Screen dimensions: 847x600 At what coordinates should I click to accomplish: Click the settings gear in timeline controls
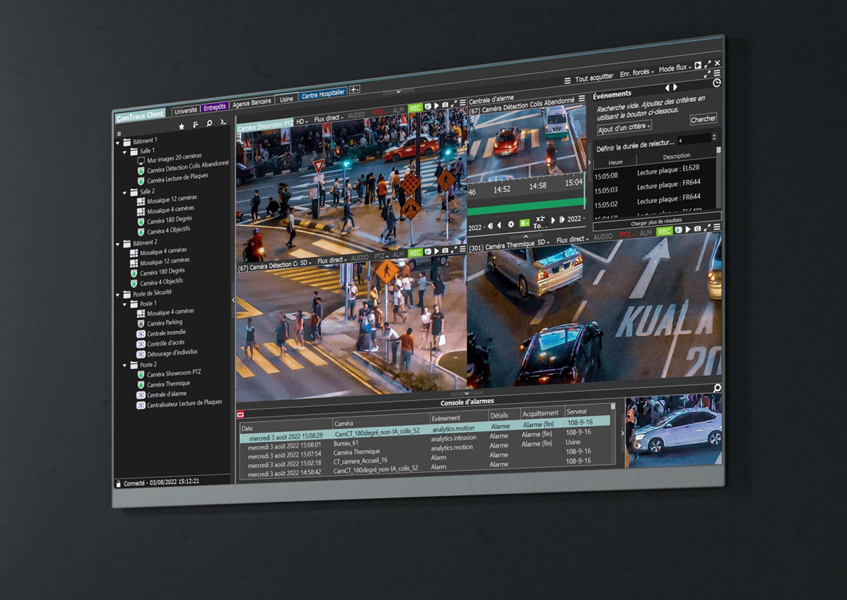click(x=510, y=223)
